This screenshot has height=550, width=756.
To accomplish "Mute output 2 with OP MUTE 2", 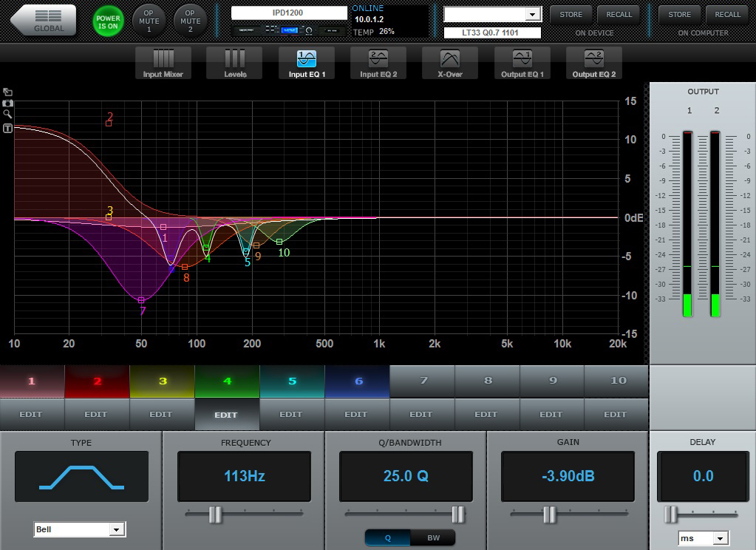I will pos(191,21).
